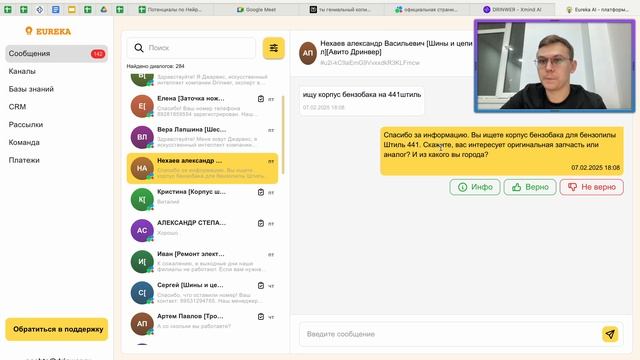This screenshot has width=640, height=360.
Task: Open the Платежи section
Action: 24,160
